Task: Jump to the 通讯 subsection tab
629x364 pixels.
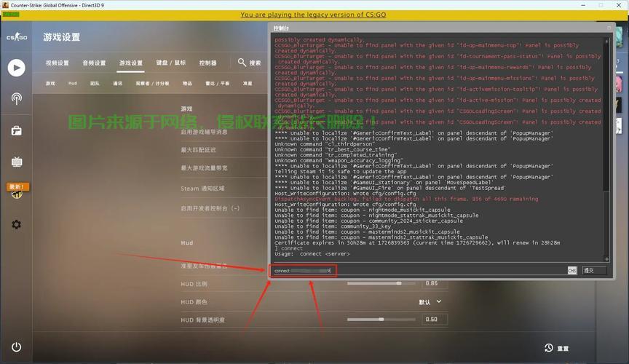Action: (x=117, y=84)
